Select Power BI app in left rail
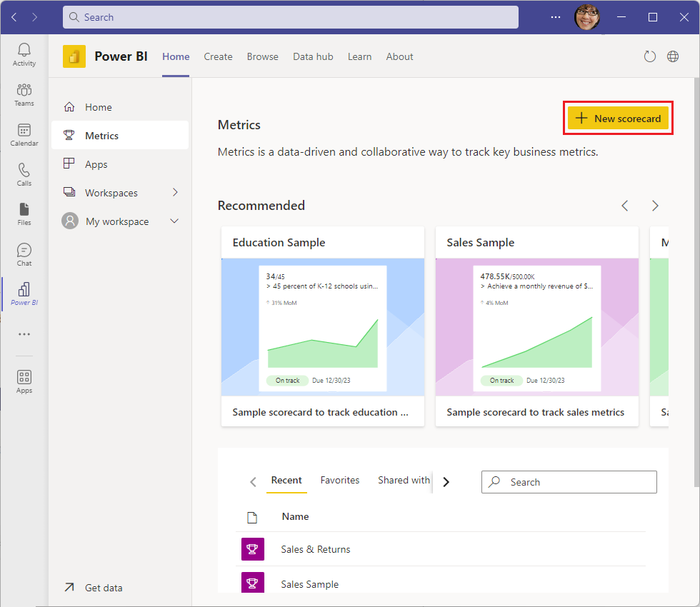 [x=24, y=294]
